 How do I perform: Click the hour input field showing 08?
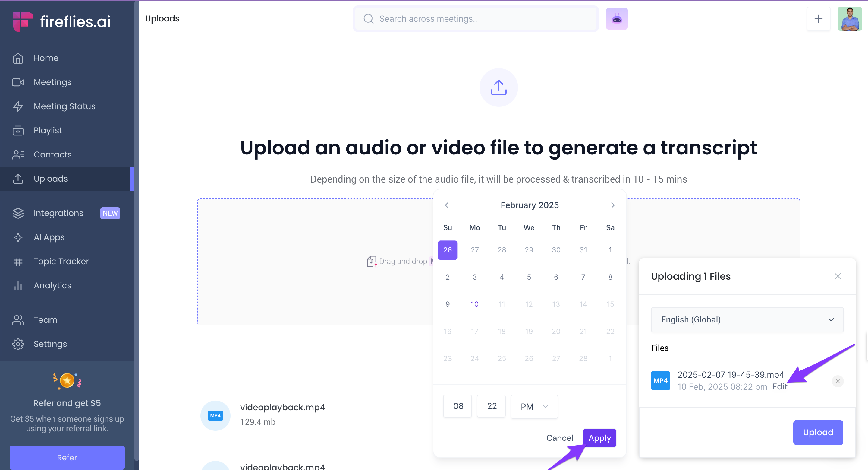click(x=458, y=406)
